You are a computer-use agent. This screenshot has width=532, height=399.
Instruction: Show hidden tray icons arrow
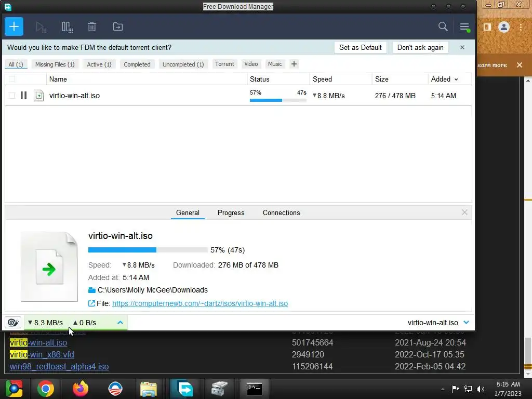[x=443, y=389]
